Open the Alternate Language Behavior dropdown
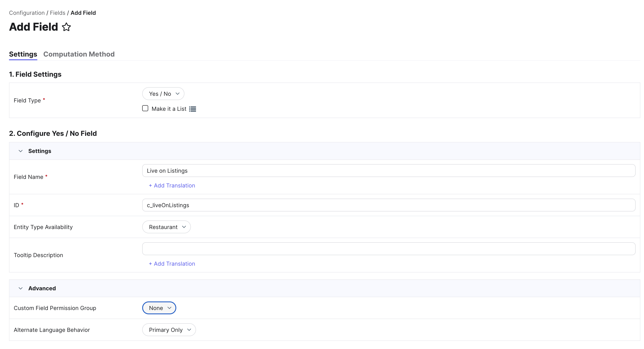Viewport: 644px width, 349px height. click(x=169, y=330)
